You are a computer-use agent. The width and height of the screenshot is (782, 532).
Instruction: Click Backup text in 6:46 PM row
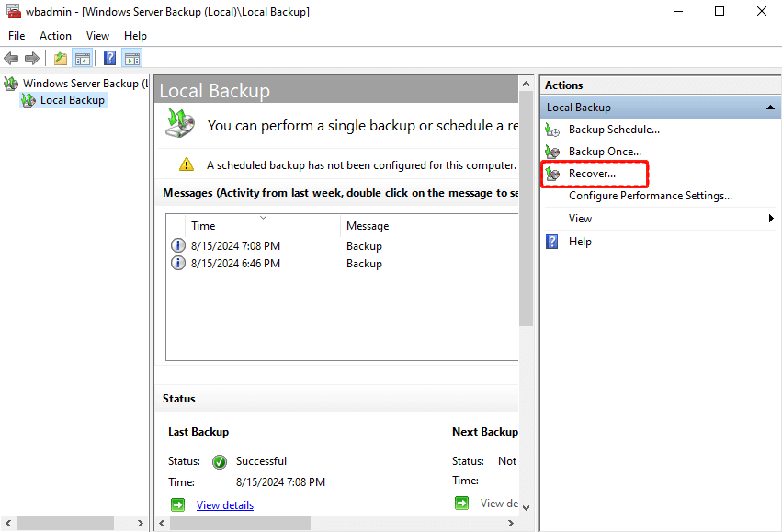364,264
